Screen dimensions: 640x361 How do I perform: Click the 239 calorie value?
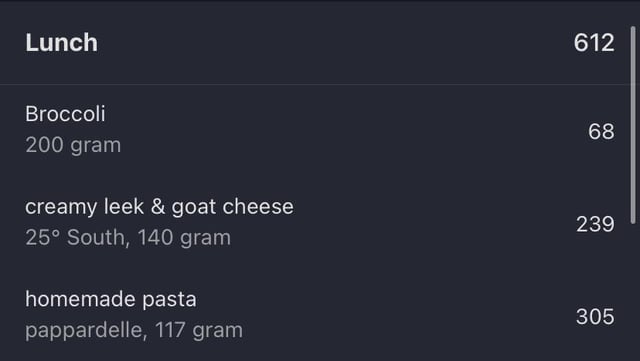point(595,224)
